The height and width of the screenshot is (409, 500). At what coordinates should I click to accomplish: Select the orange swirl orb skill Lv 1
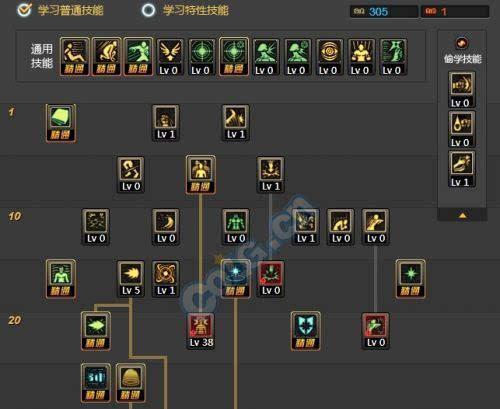(x=166, y=279)
